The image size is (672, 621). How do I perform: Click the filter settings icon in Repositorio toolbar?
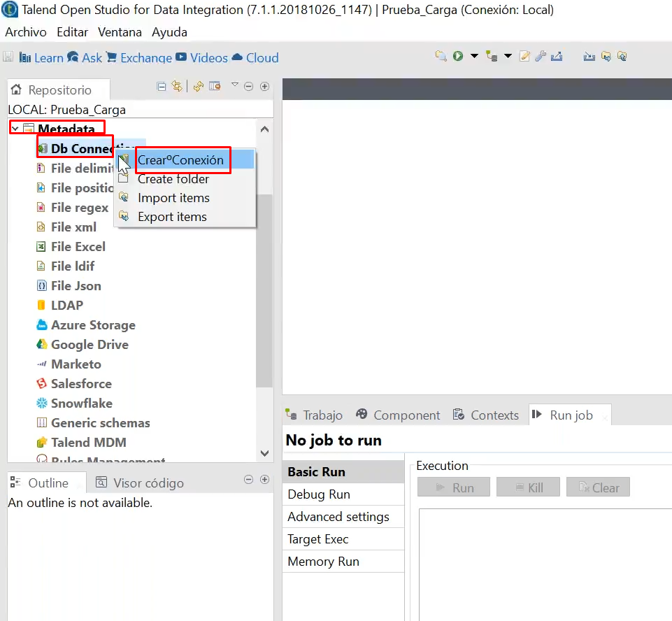215,86
